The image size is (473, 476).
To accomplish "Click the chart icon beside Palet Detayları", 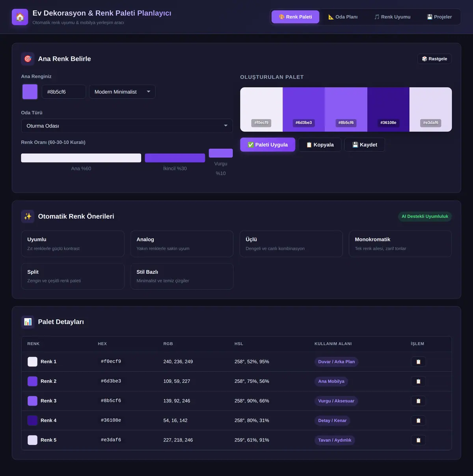I will (x=28, y=322).
